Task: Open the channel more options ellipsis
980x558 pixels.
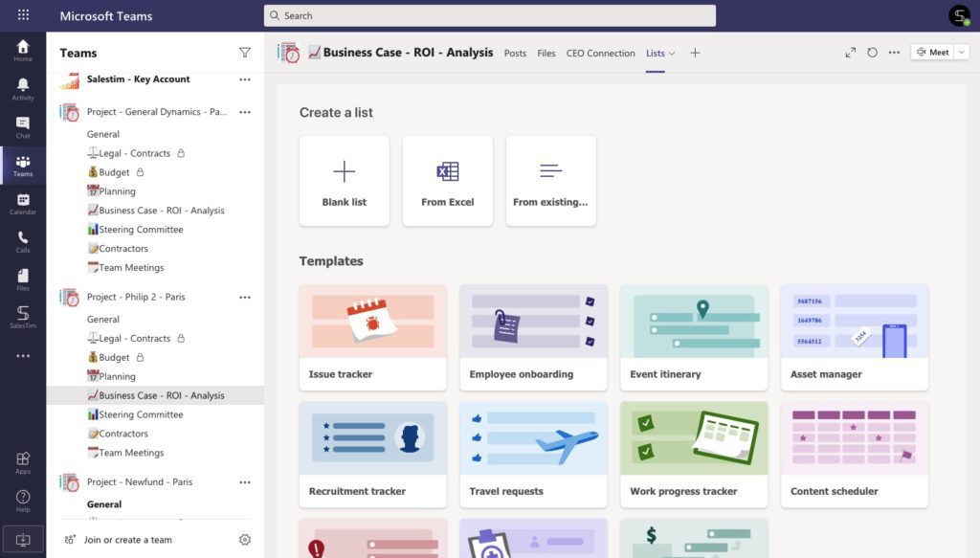Action: coord(894,53)
